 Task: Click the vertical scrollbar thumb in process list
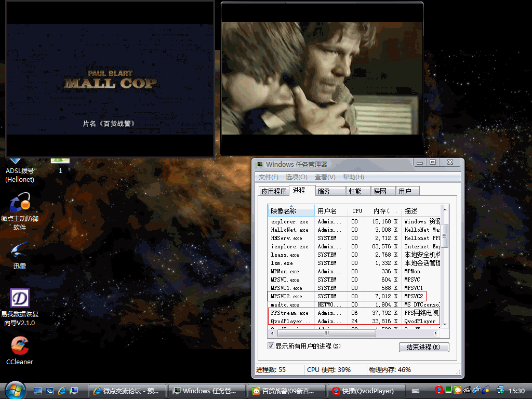coord(445,236)
